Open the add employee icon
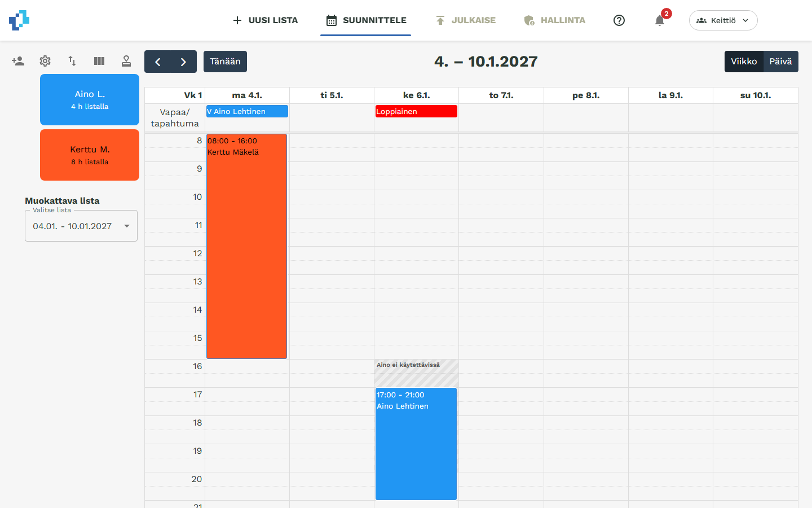The width and height of the screenshot is (812, 508). (x=18, y=61)
